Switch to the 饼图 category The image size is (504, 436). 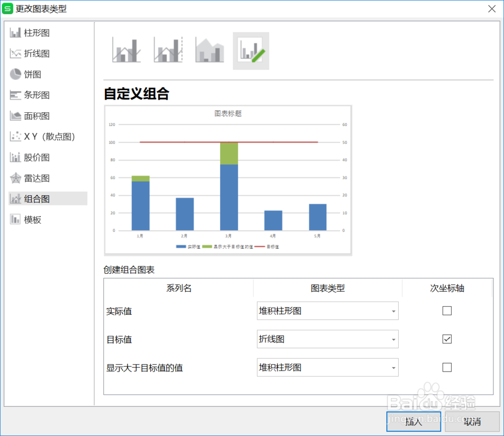tap(32, 74)
